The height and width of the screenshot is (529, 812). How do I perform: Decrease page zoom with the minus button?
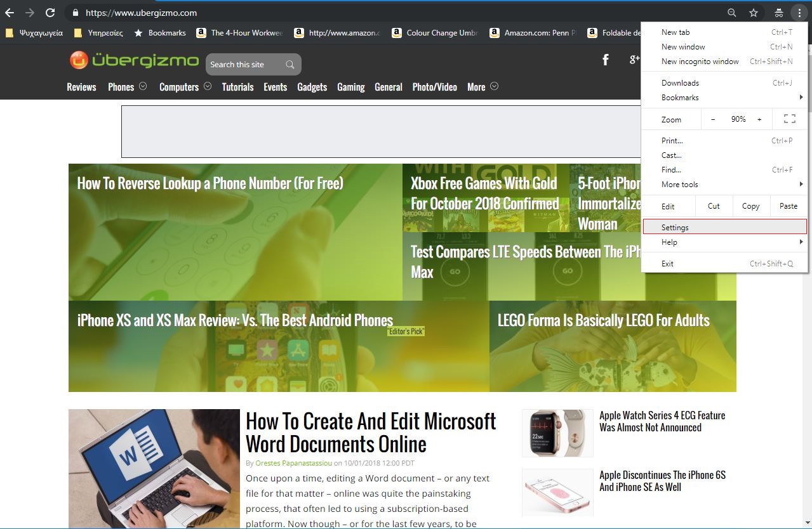click(713, 119)
